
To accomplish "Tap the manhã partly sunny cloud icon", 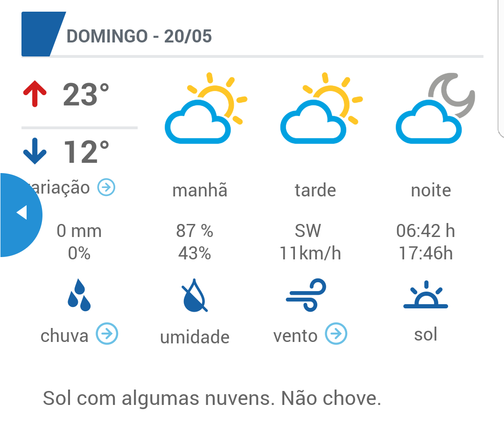I will [206, 108].
